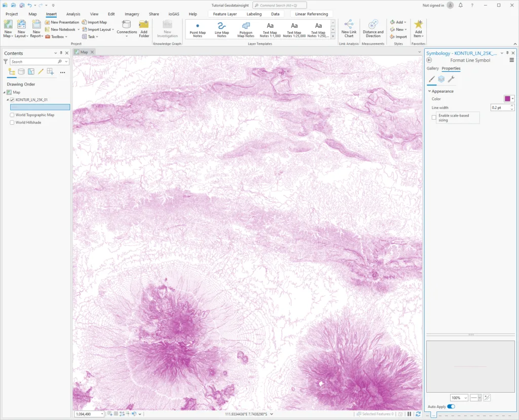Go back in Symbology pane

429,60
